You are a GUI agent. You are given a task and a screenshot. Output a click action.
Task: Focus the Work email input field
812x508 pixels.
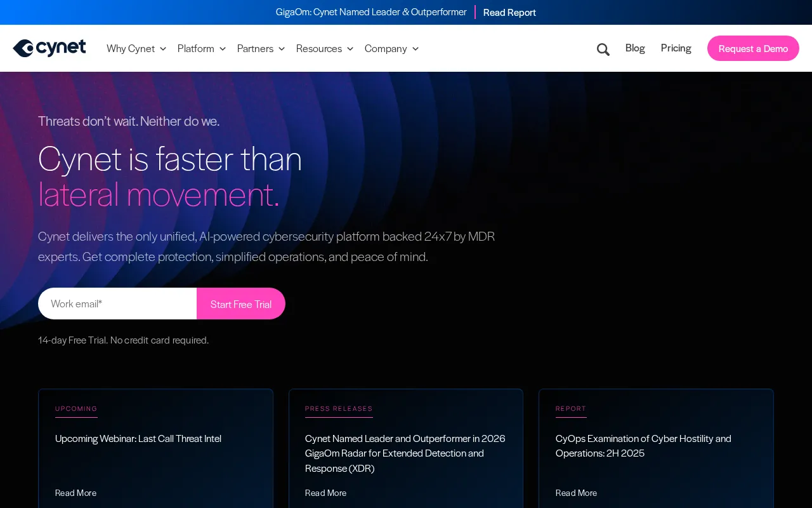117,304
